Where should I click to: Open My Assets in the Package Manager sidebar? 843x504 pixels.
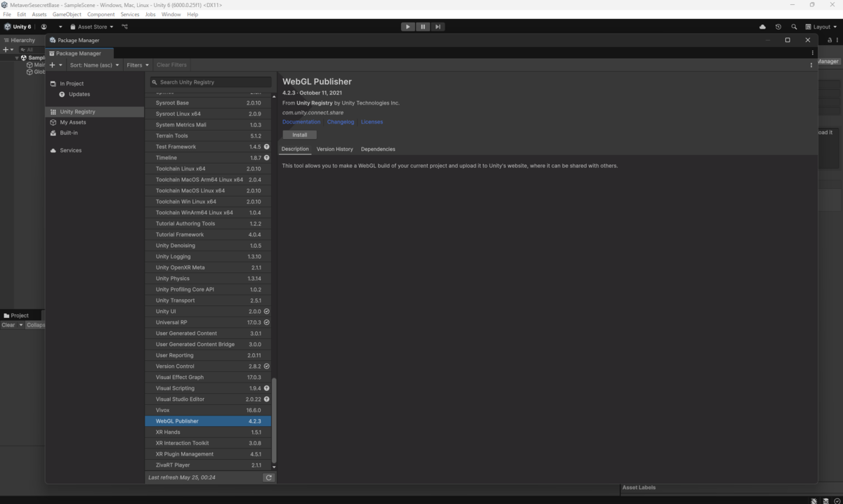(74, 123)
